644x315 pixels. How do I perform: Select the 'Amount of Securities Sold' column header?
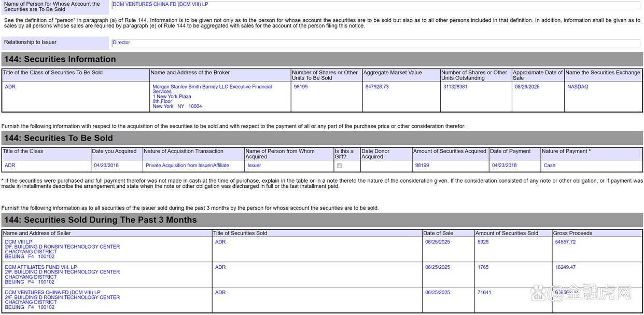[507, 234]
